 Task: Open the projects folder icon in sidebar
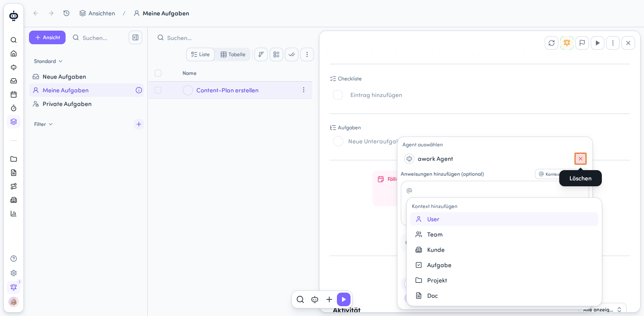tap(14, 159)
